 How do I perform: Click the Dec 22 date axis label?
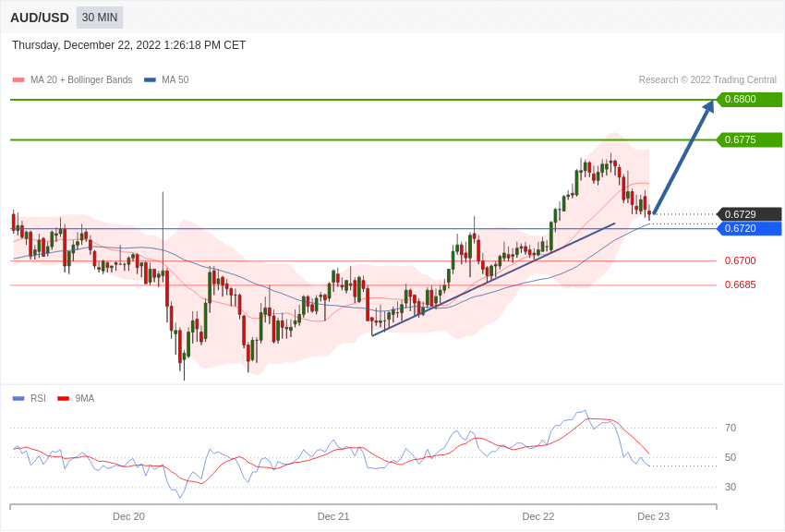click(538, 516)
